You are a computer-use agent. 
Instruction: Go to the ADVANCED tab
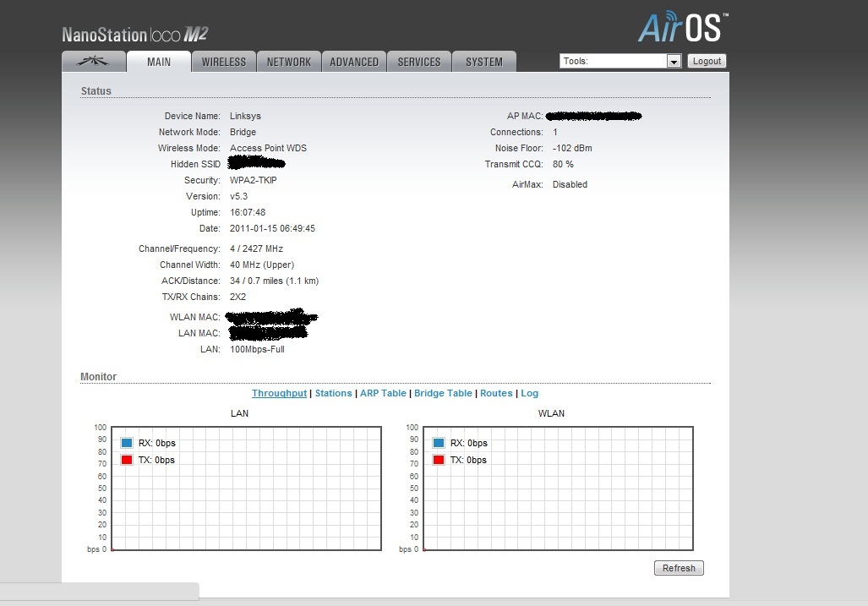click(354, 62)
